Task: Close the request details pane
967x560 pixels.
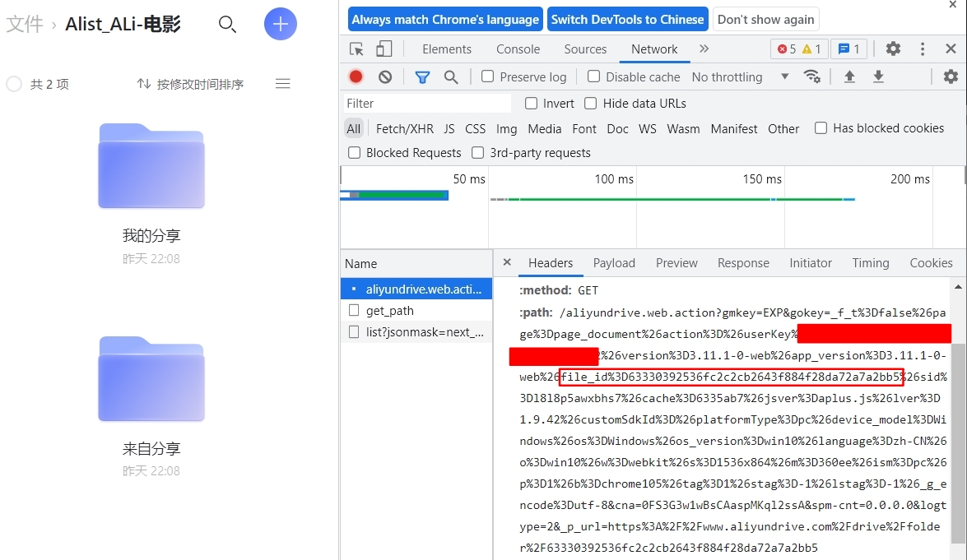Action: coord(506,262)
